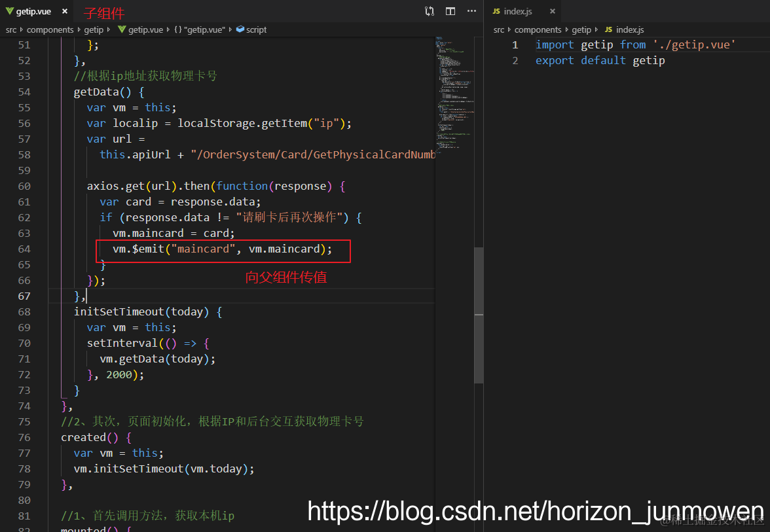Viewport: 770px width, 532px height.
Task: Open {} "getip.vue" symbol breadcrumb
Action: pyautogui.click(x=199, y=29)
